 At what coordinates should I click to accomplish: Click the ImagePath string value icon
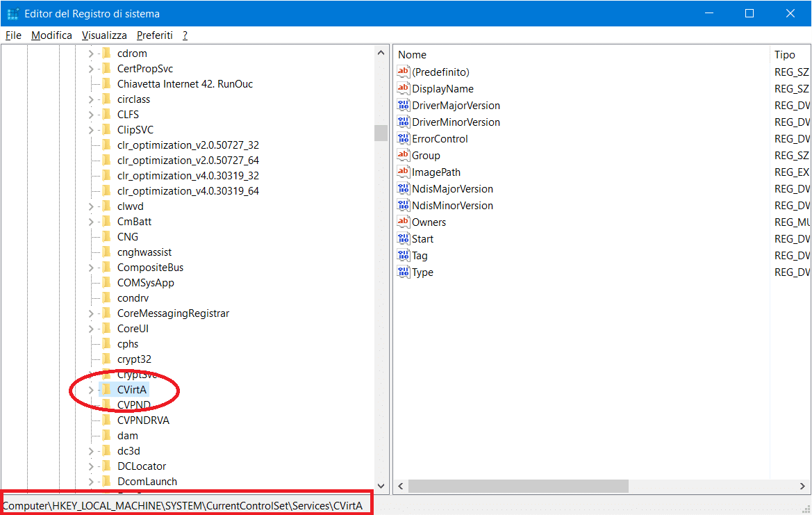pyautogui.click(x=403, y=172)
